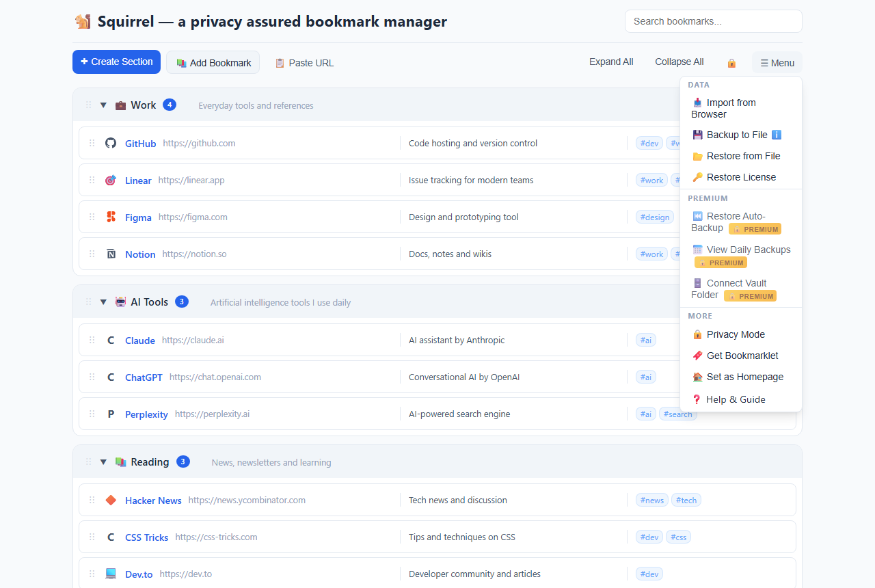Click the squirrel logo in the header
Image resolution: width=875 pixels, height=588 pixels.
click(x=83, y=21)
